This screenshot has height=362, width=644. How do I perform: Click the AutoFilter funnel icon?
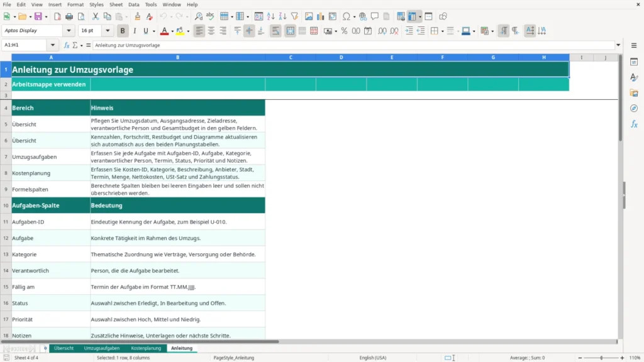[294, 16]
